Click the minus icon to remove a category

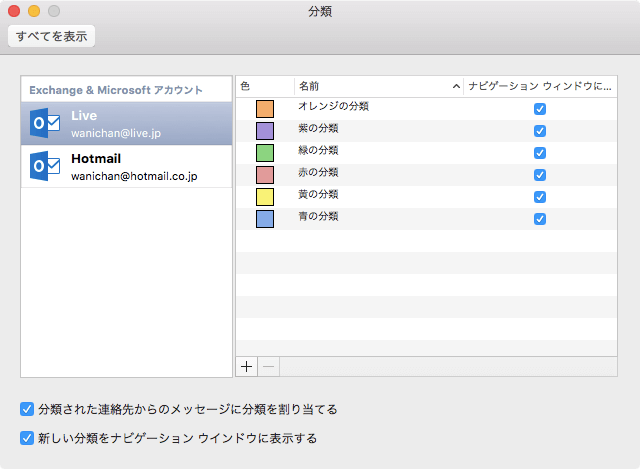(268, 366)
